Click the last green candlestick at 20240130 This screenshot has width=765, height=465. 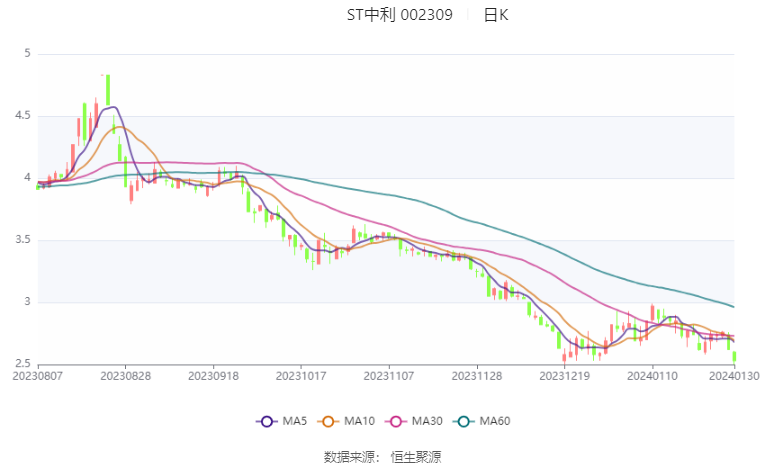pyautogui.click(x=734, y=356)
